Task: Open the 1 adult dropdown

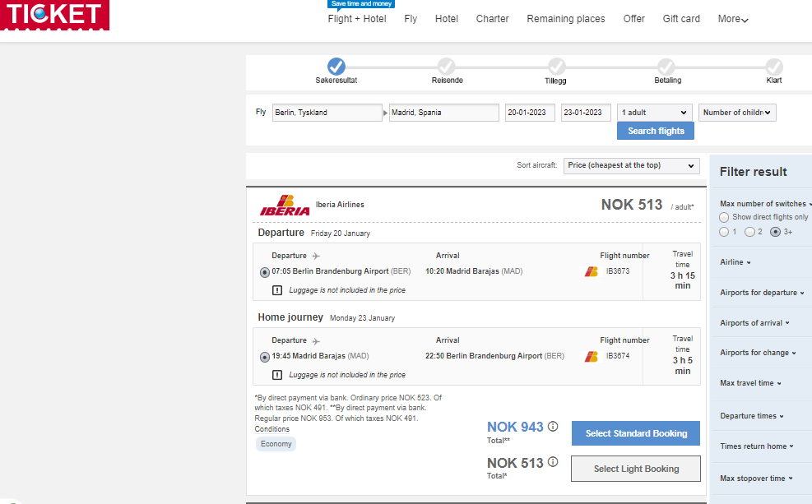Action: point(655,113)
